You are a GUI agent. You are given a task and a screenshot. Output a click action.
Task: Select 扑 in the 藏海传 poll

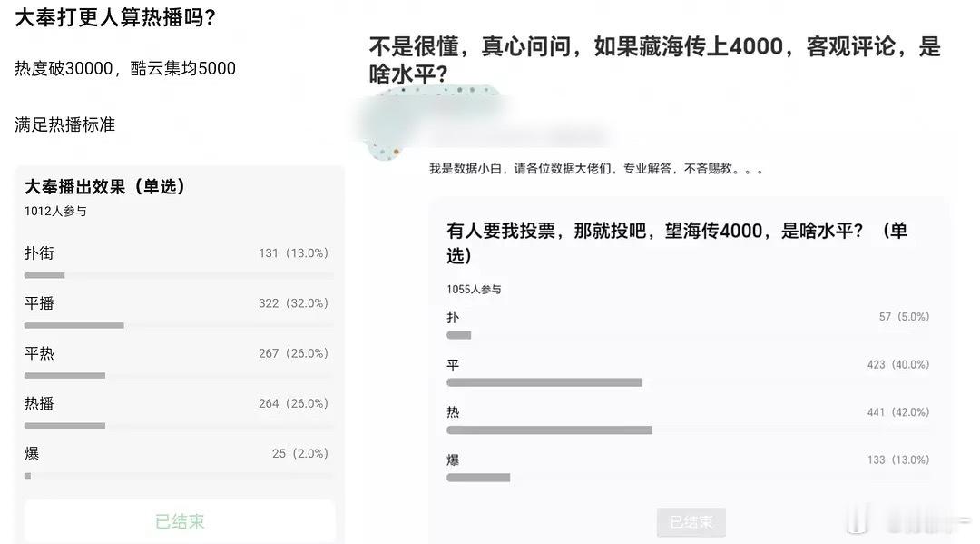point(688,324)
